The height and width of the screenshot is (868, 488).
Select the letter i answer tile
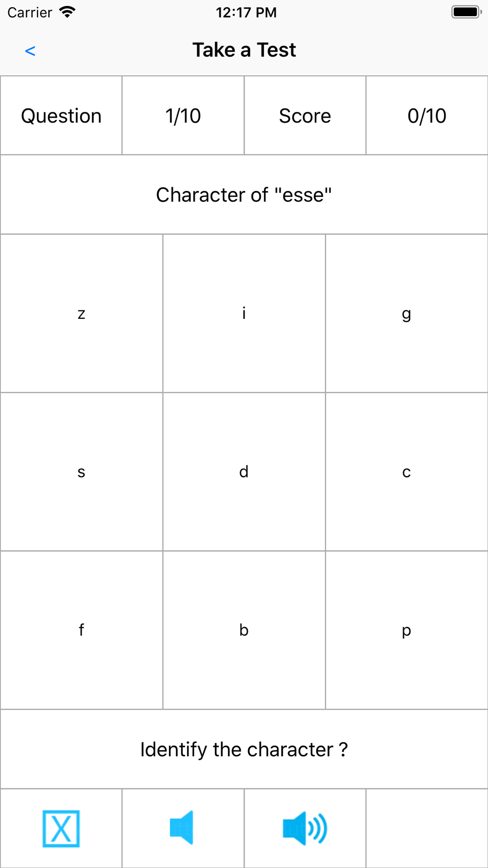[244, 313]
